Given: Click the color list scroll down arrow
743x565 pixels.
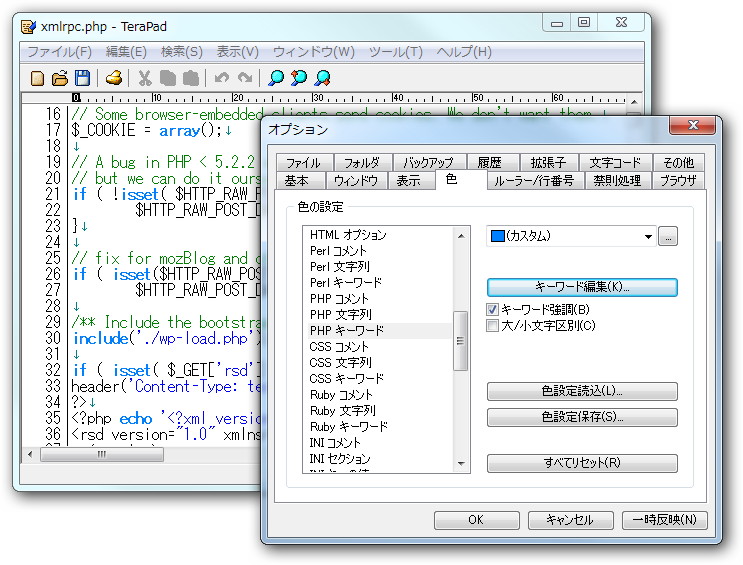Looking at the screenshot, I should 461,464.
